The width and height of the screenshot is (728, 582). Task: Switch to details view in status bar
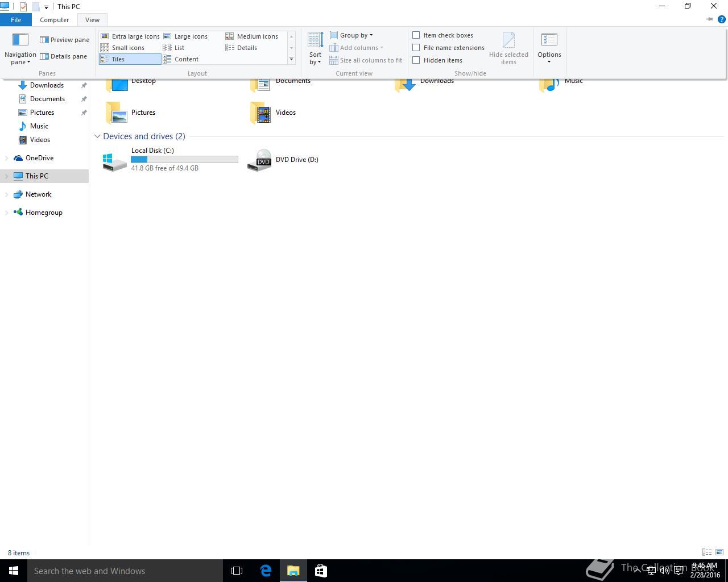[707, 552]
